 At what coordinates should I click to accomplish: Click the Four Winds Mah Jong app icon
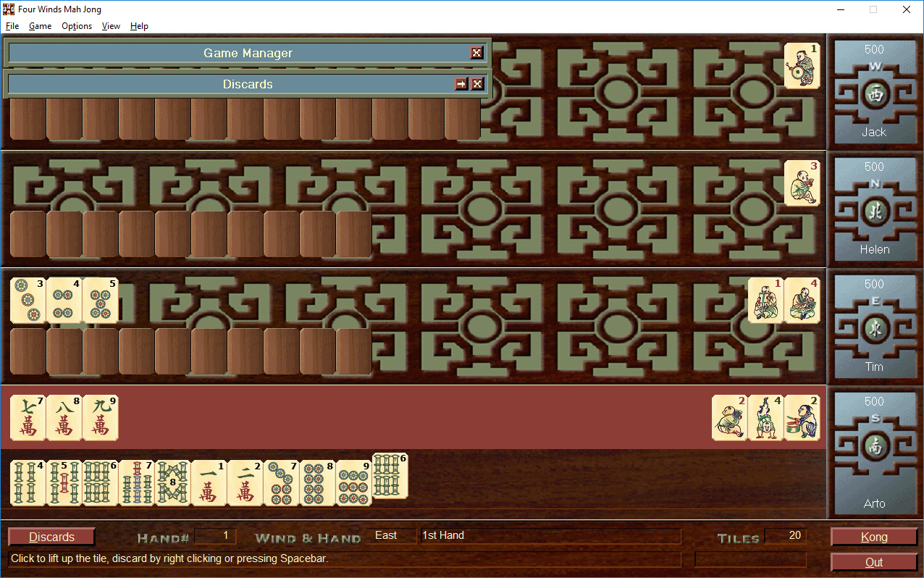point(9,9)
